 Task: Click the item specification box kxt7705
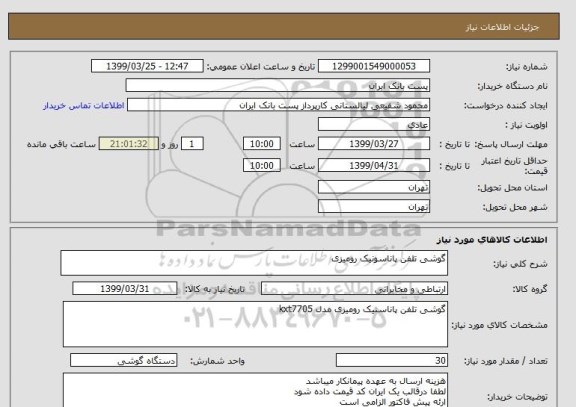tap(255, 324)
